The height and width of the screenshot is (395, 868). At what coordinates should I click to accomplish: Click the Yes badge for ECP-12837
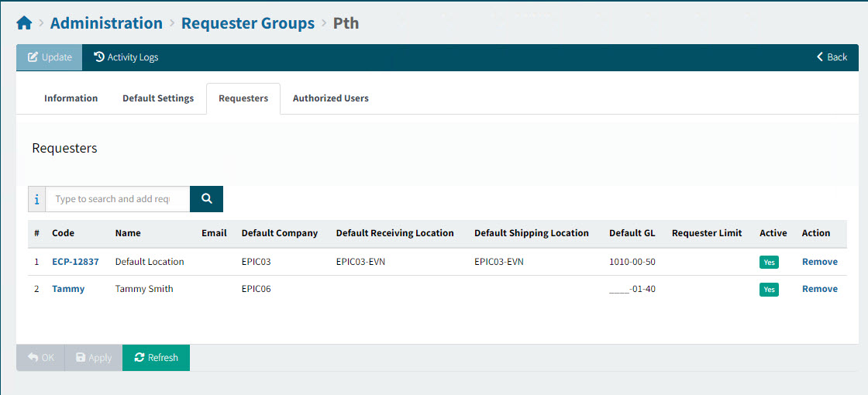point(769,263)
